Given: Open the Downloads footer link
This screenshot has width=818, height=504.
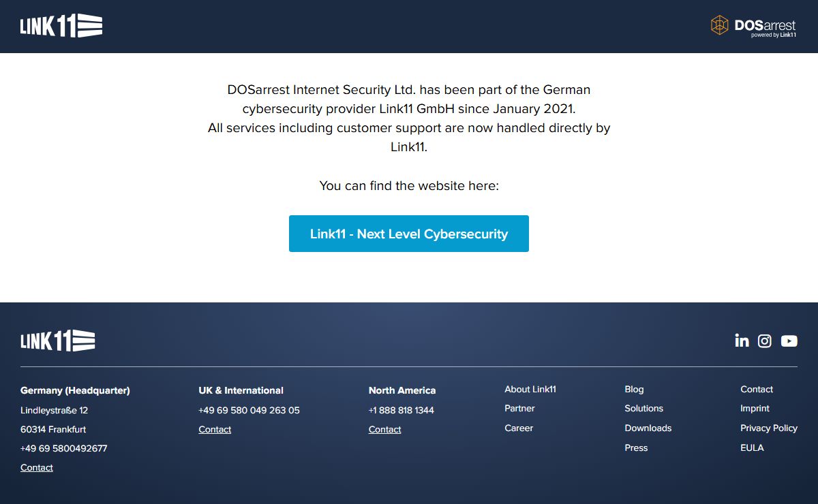Looking at the screenshot, I should coord(648,428).
